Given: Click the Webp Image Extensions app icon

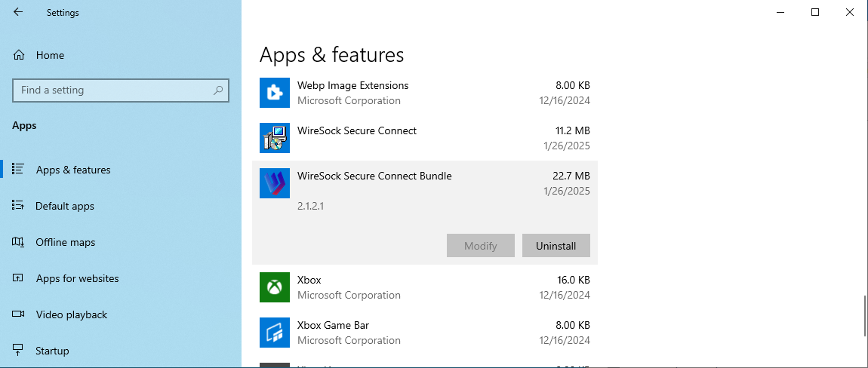Looking at the screenshot, I should point(275,93).
